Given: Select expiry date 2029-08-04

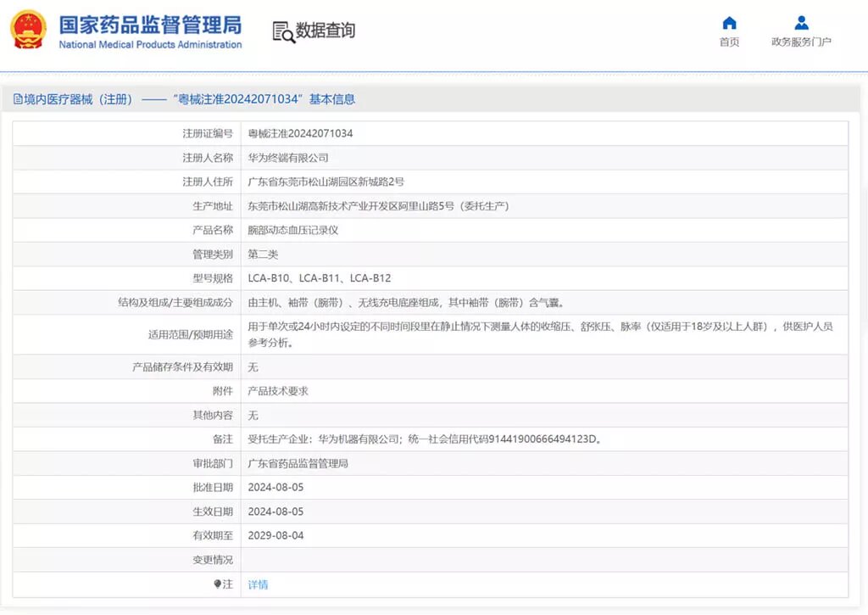Looking at the screenshot, I should 275,536.
